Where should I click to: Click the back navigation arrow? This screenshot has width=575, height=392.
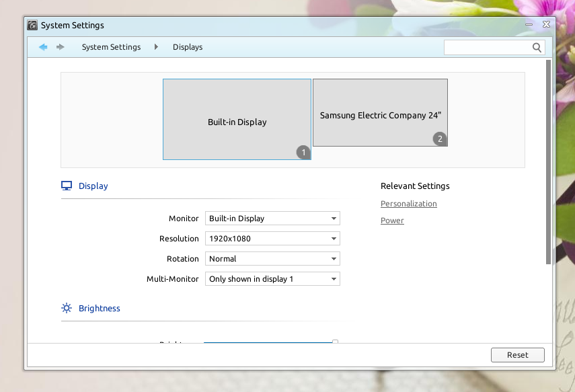[43, 47]
